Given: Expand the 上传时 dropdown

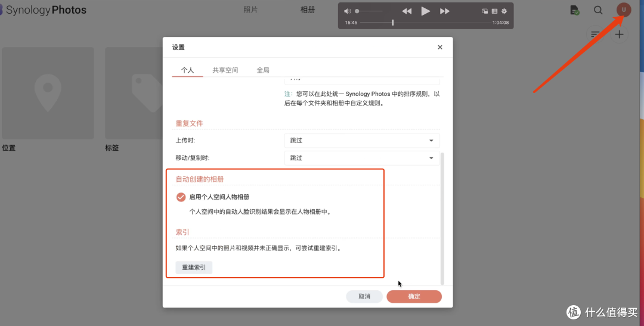Looking at the screenshot, I should point(362,141).
